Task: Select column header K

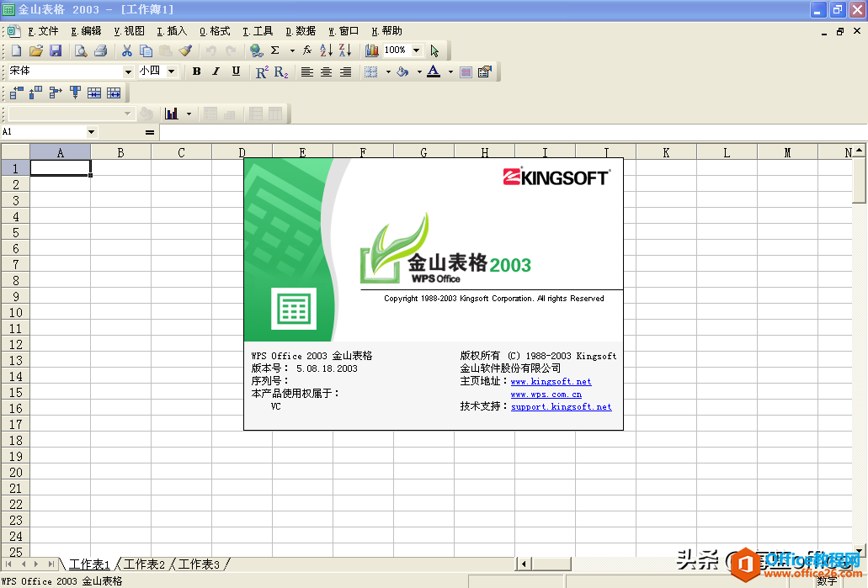Action: click(667, 152)
